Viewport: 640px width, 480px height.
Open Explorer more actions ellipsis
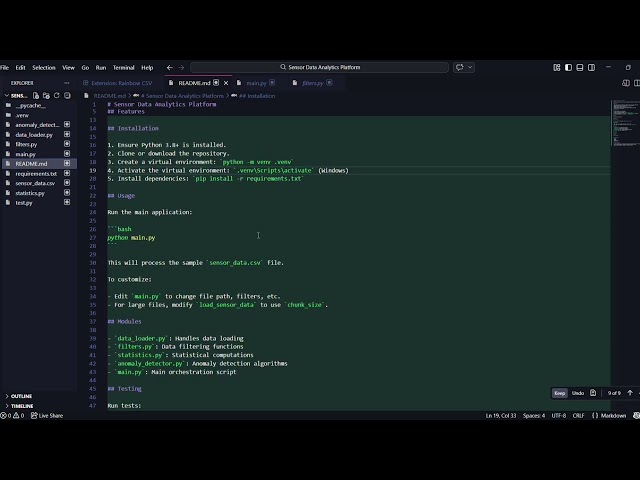pos(67,83)
